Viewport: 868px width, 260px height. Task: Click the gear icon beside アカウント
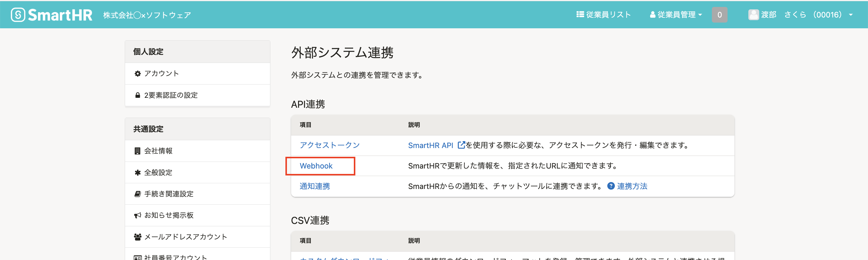pos(137,73)
